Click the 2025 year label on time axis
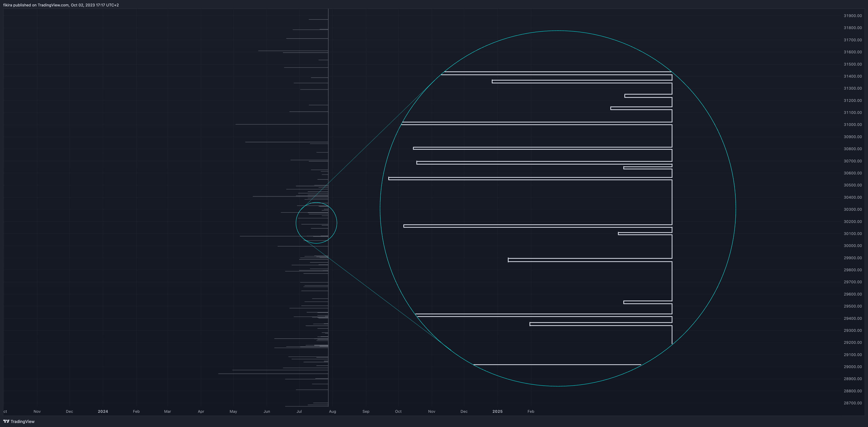This screenshot has width=868, height=427. coord(497,412)
